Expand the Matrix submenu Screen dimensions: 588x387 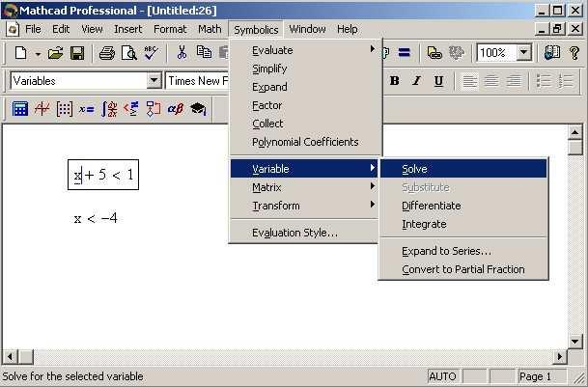[304, 187]
